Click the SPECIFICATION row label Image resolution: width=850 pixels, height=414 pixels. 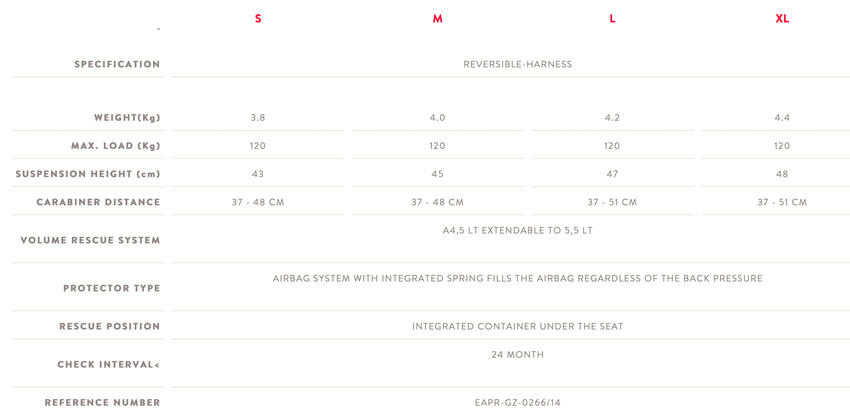[x=117, y=64]
